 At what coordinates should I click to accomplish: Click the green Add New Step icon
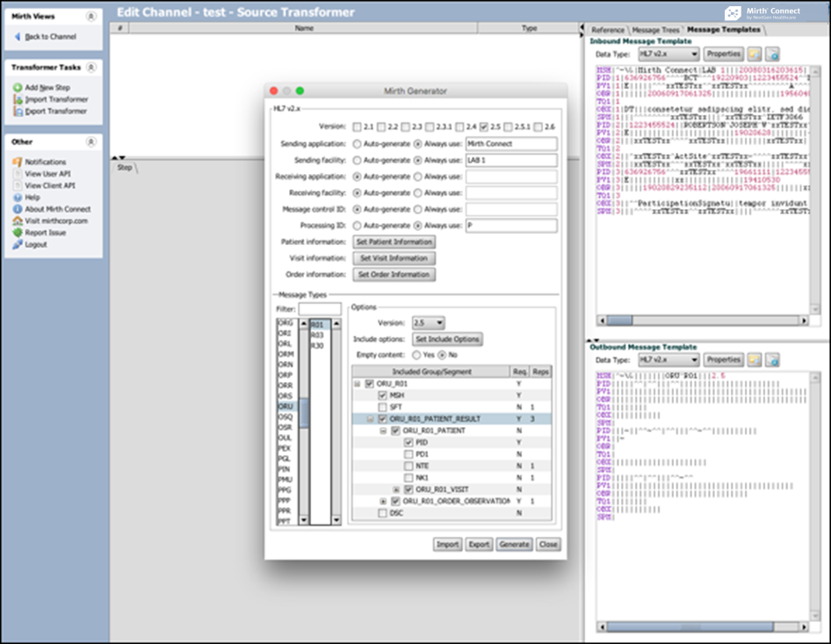point(18,88)
